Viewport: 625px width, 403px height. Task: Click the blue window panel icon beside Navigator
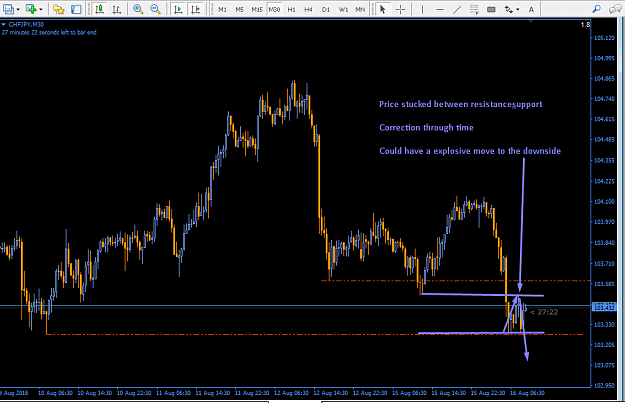point(76,9)
